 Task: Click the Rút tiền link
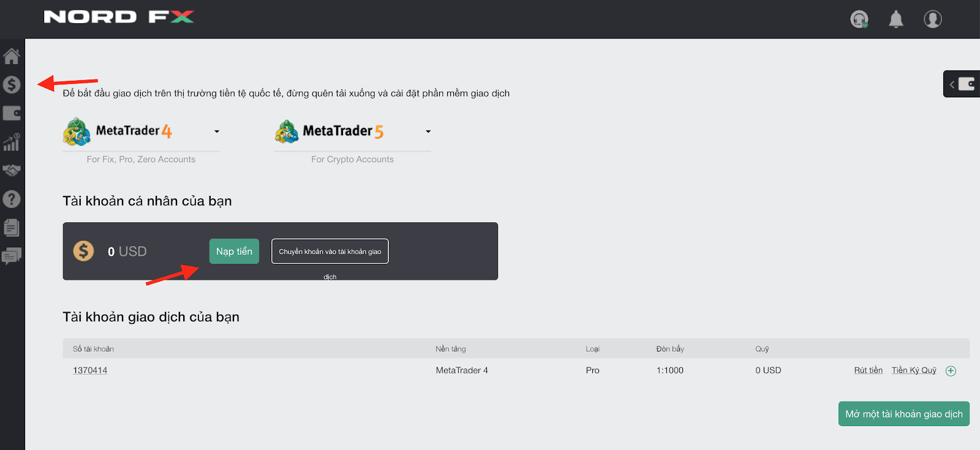click(869, 370)
